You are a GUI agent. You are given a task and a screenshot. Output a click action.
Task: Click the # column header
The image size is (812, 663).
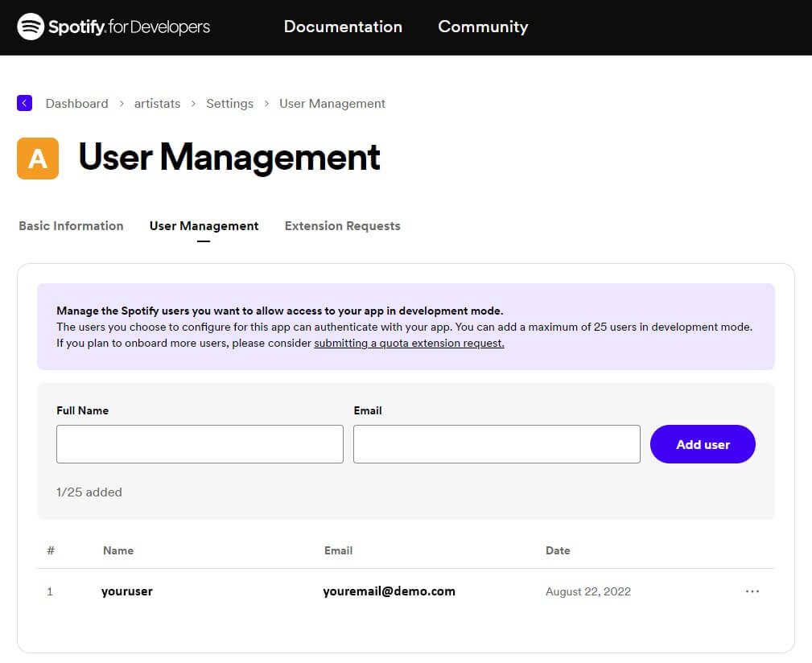click(x=51, y=550)
